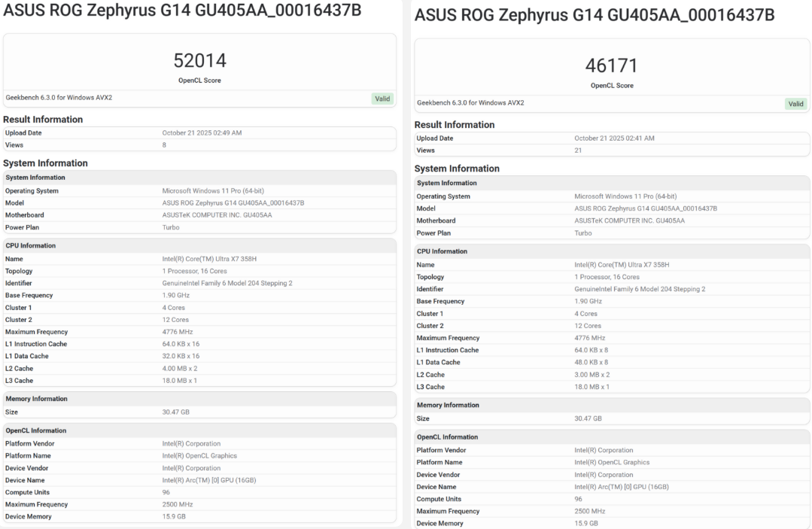
Task: Click Core Ultra X7 358H name in 52014 result
Action: point(209,260)
